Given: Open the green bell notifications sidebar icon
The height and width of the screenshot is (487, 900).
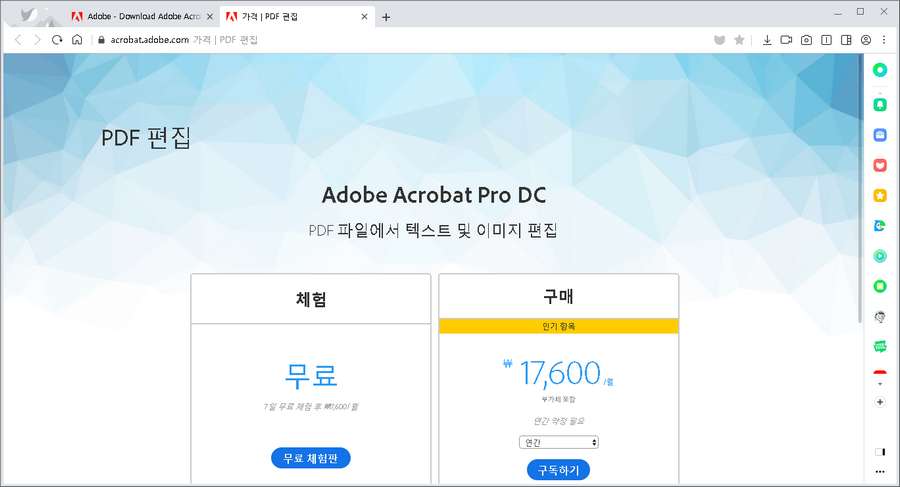Looking at the screenshot, I should (880, 105).
